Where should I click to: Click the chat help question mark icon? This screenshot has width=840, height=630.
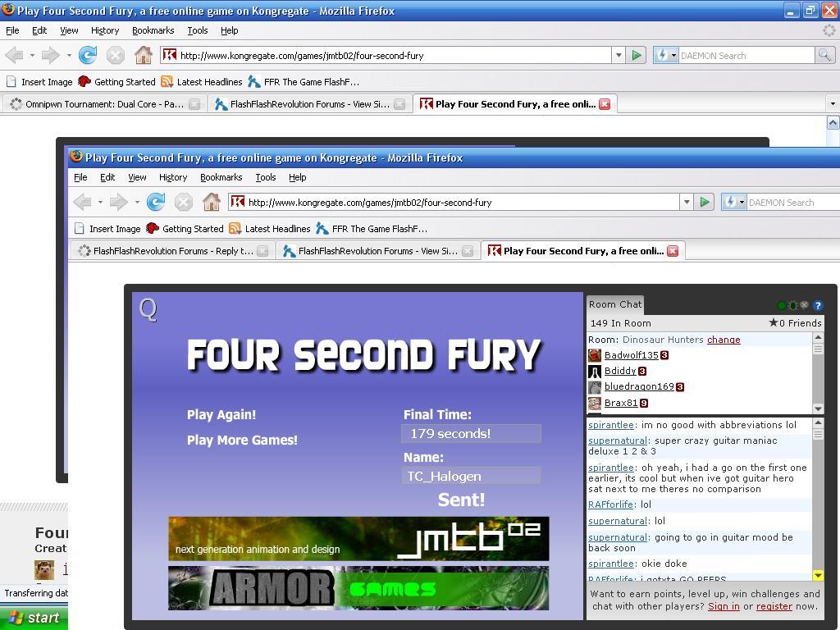pyautogui.click(x=818, y=305)
